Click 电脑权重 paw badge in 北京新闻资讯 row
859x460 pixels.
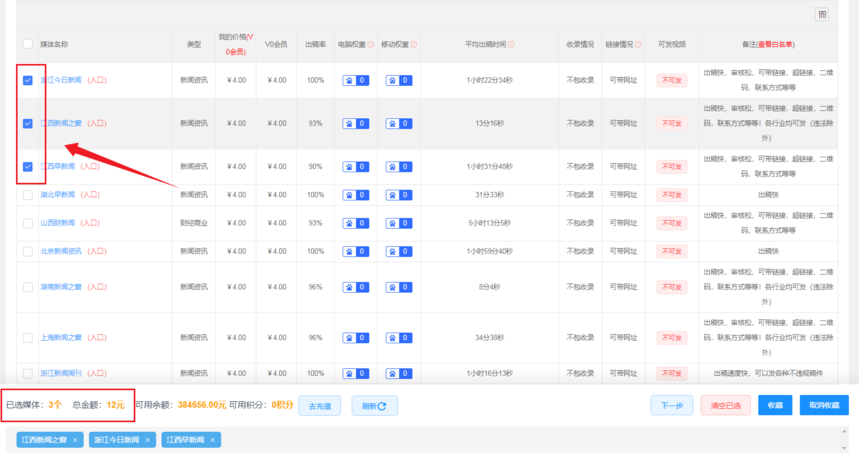pos(356,251)
